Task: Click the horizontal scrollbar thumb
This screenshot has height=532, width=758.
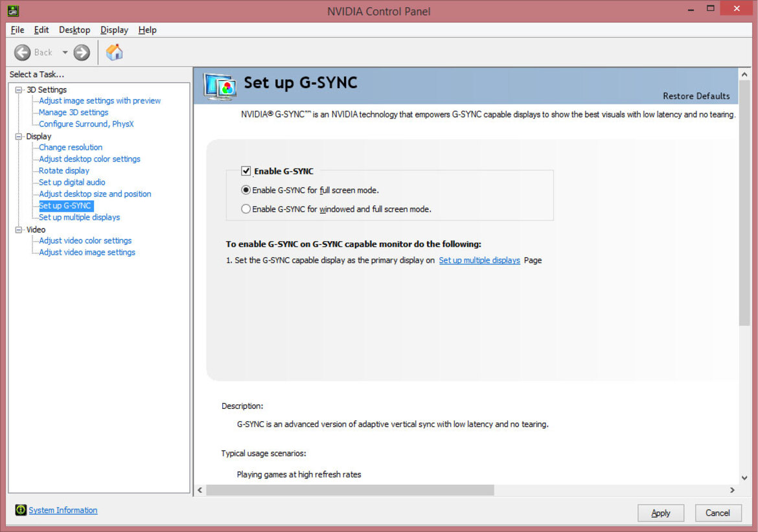Action: point(350,490)
